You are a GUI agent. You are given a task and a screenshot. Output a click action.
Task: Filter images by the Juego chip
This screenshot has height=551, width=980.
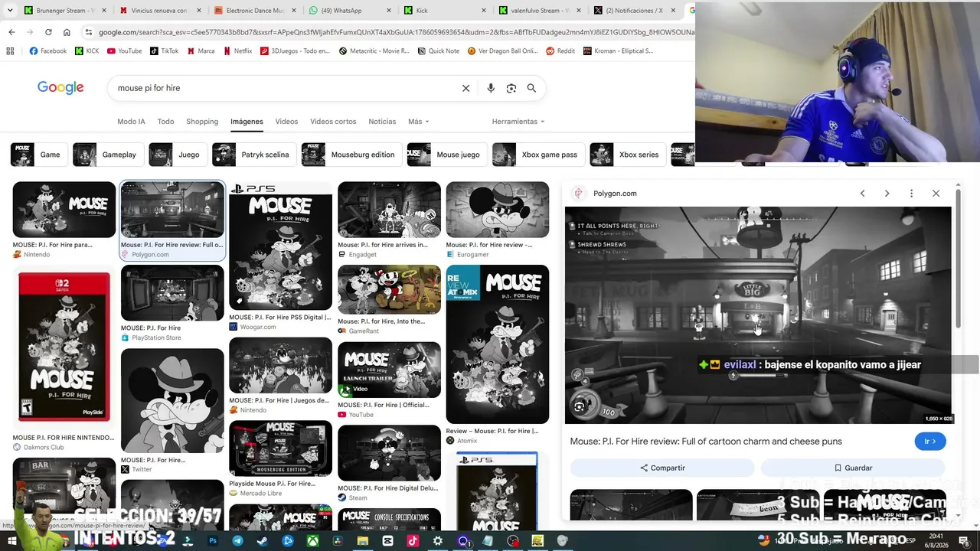[178, 155]
